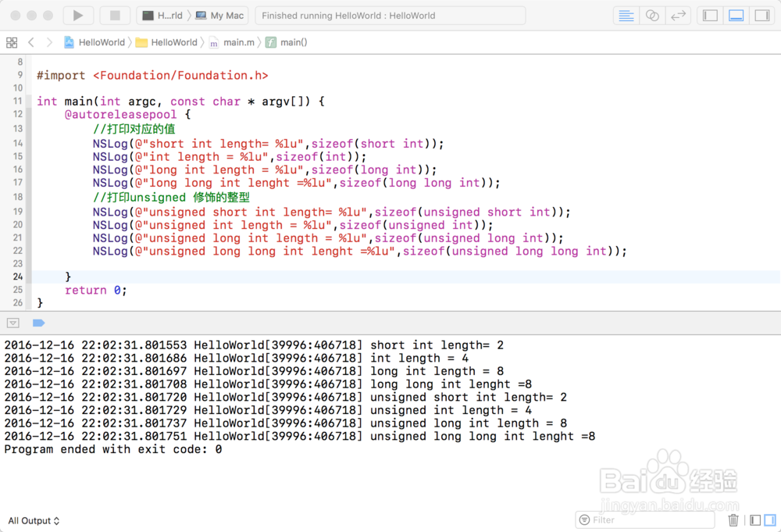
Task: Click the line 11 gutter number
Action: coord(18,101)
